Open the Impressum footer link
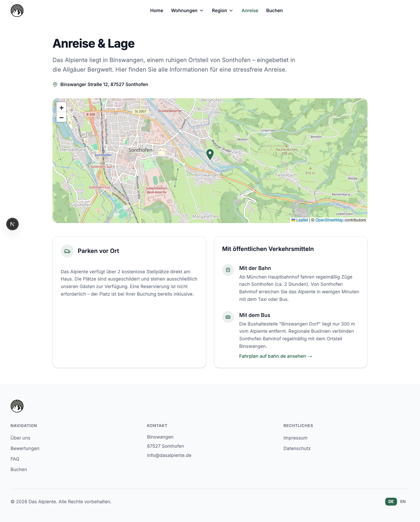The image size is (420, 522). point(295,438)
